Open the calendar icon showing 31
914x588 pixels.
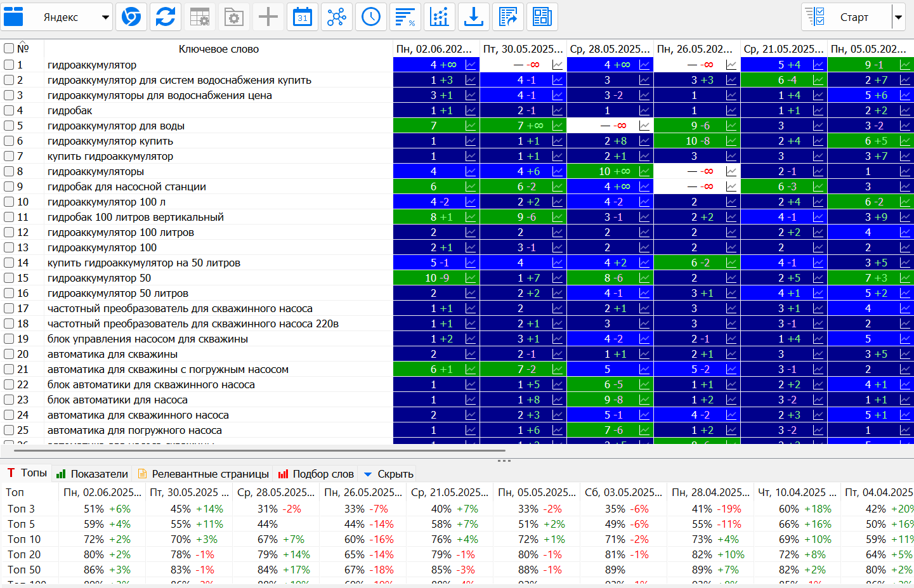coord(303,17)
